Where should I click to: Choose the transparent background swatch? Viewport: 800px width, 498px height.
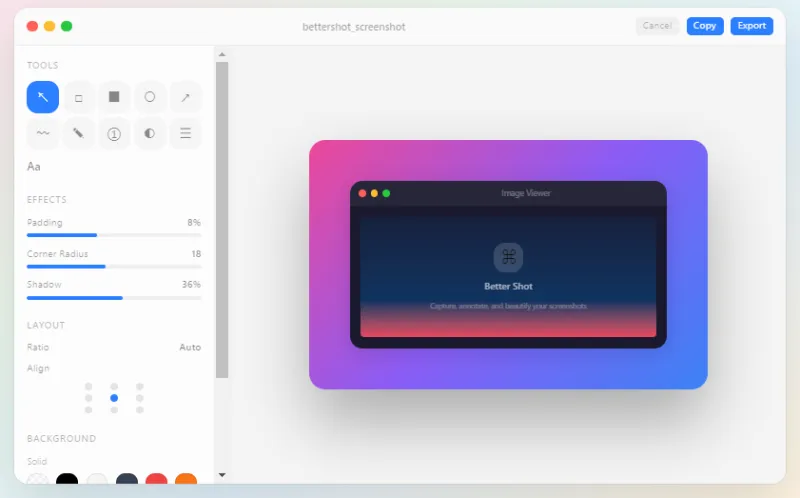coord(37,479)
